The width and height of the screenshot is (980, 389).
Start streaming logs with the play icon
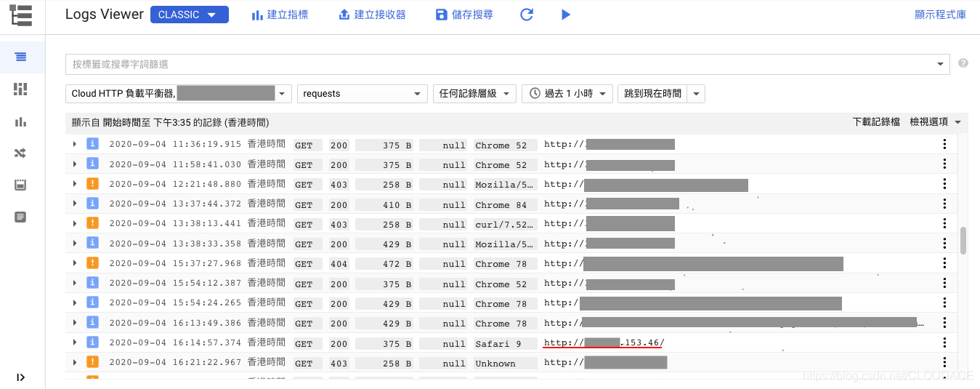tap(566, 15)
